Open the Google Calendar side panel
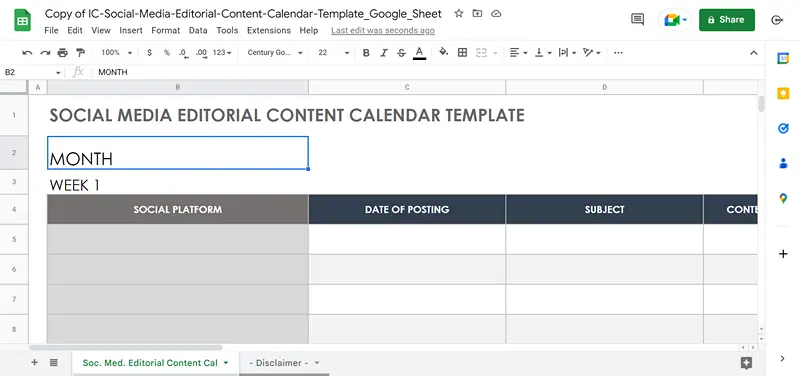800x376 pixels. tap(783, 58)
